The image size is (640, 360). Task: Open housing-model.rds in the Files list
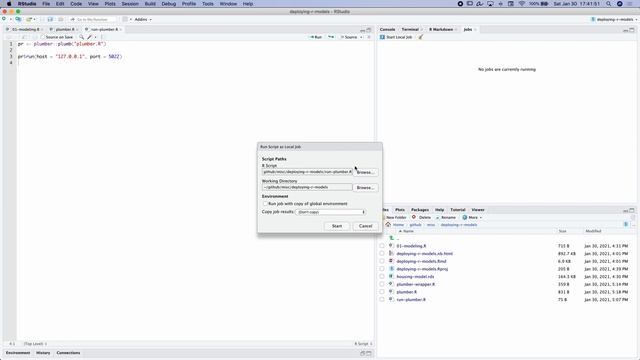point(415,277)
